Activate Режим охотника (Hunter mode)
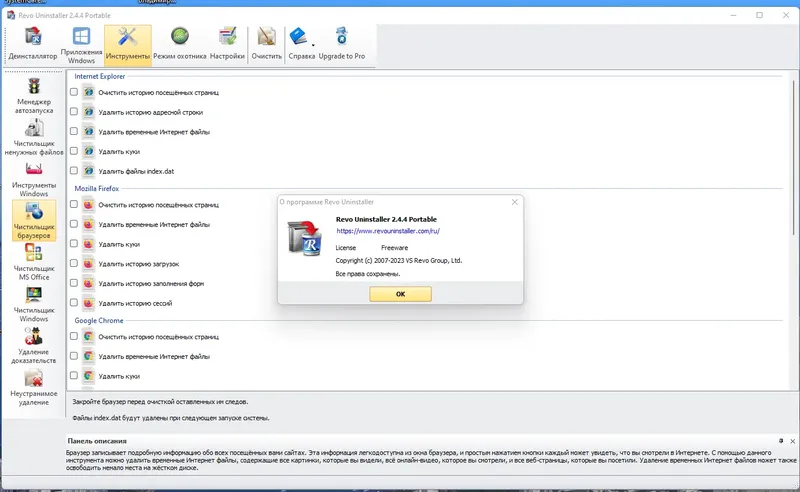This screenshot has height=492, width=800. click(180, 45)
